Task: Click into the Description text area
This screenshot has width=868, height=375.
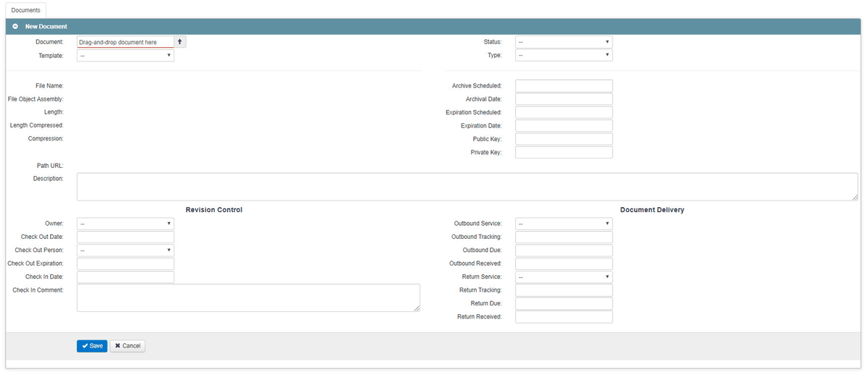Action: [x=467, y=187]
